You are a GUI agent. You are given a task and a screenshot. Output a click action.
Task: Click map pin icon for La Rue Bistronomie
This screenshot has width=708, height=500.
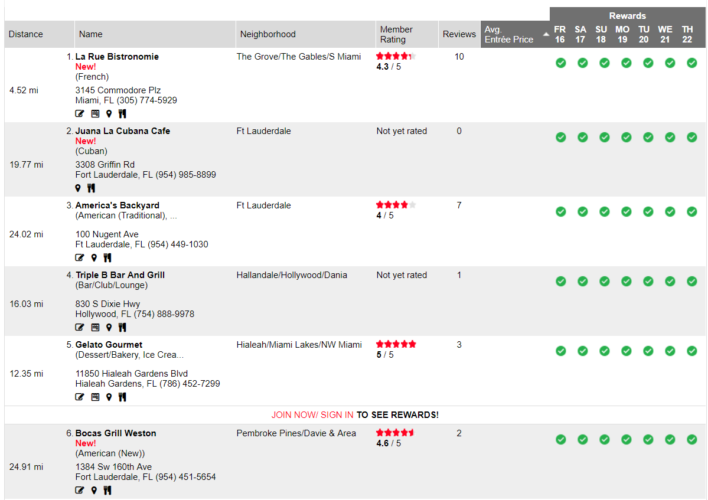click(109, 114)
